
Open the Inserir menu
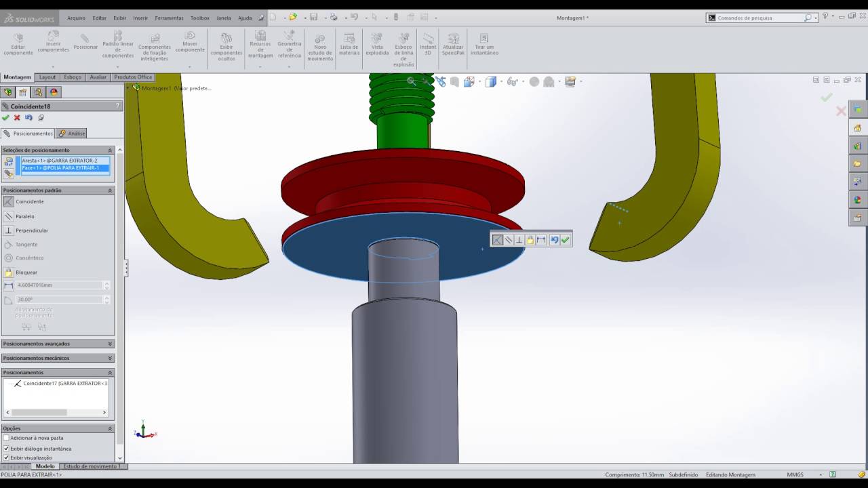(x=140, y=18)
